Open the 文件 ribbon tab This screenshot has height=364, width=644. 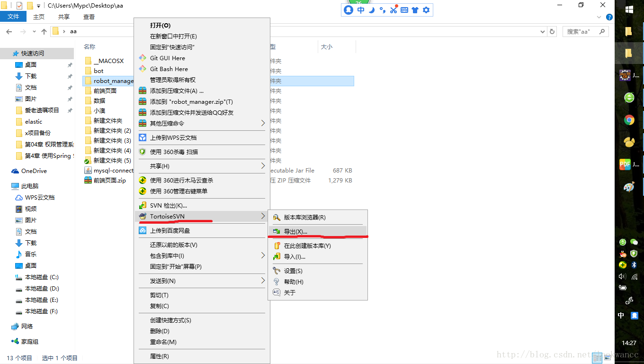(14, 17)
